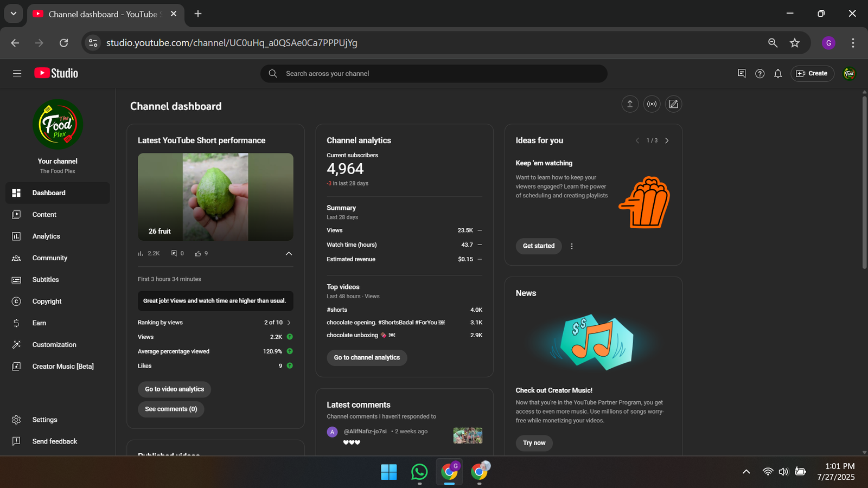868x488 pixels.
Task: Open the Chrome profile G avatar
Action: coord(828,43)
